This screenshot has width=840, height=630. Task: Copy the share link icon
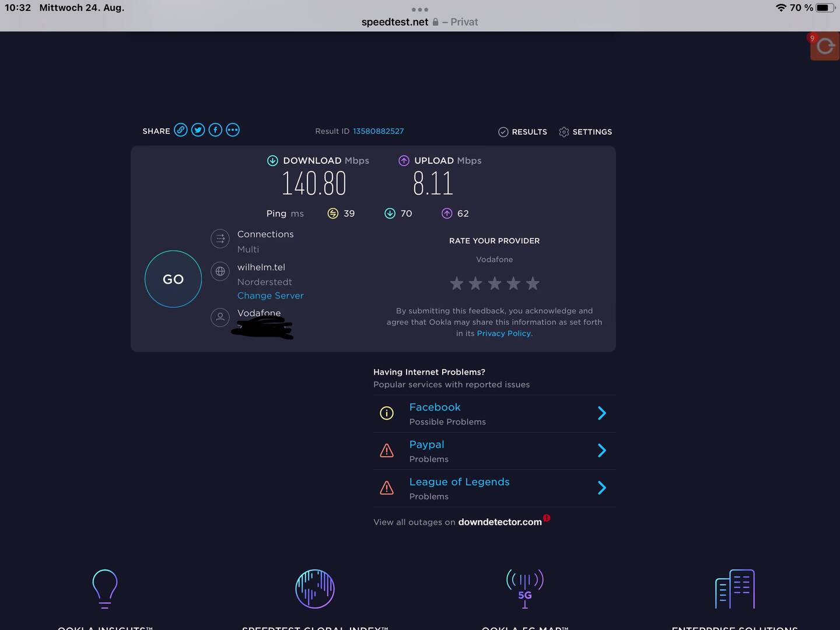click(181, 130)
